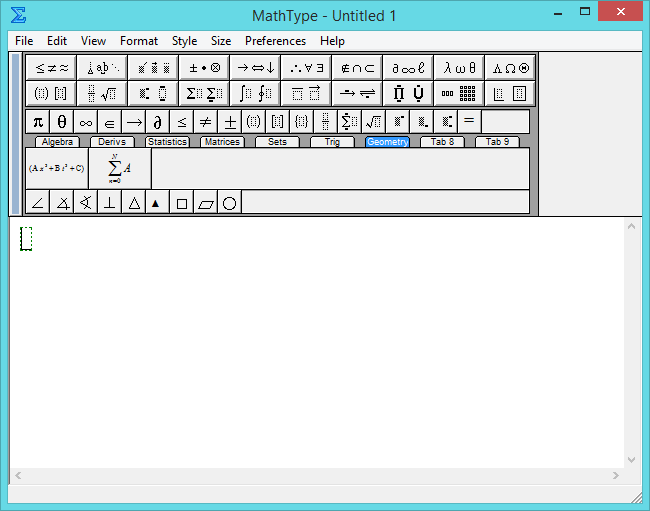Open fraction and radical templates palette
Screen dimensions: 650x511
coord(102,93)
